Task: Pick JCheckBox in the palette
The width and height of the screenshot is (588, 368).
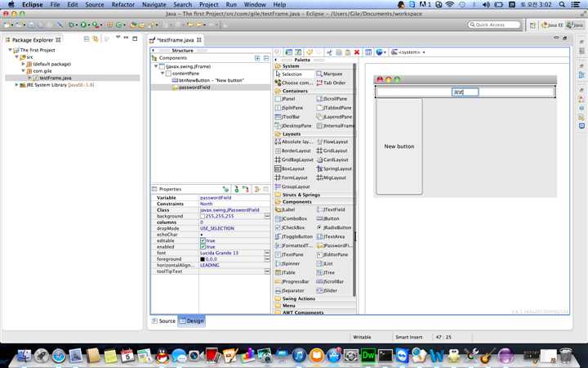Action: 290,228
